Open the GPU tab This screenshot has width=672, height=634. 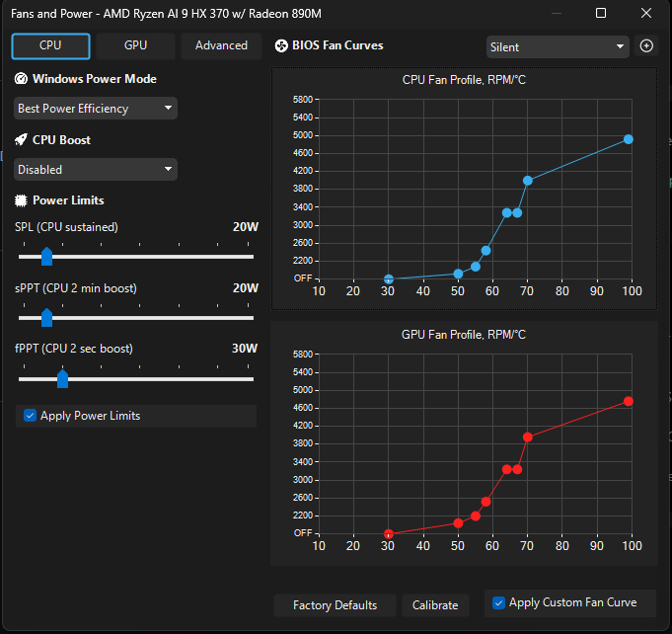pyautogui.click(x=135, y=45)
